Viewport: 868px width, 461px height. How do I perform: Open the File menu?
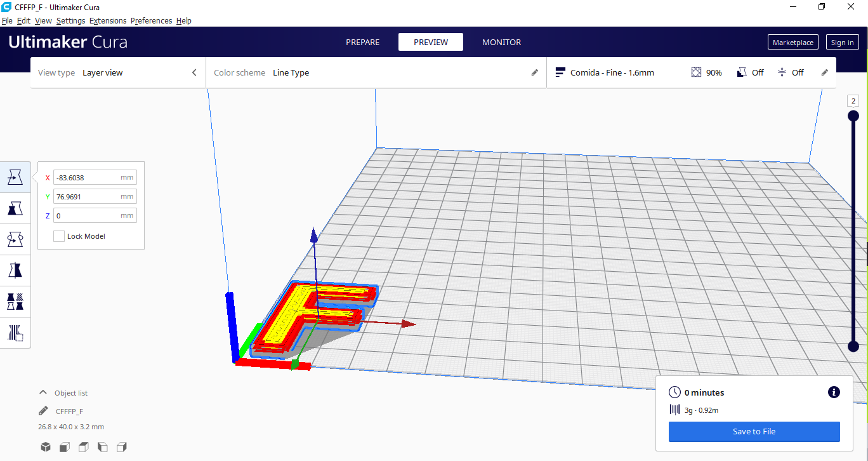point(7,21)
